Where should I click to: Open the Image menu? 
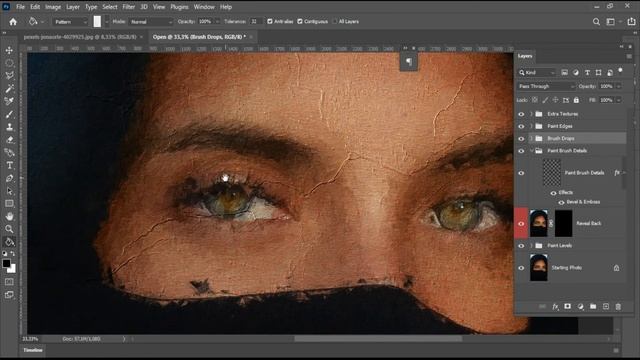tap(53, 7)
